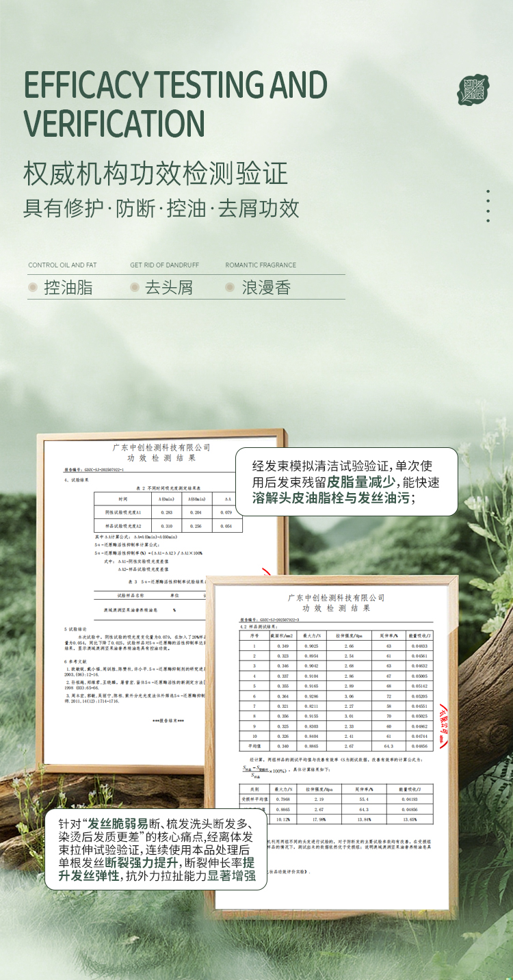Click the 0.7968 damaged-sample average cell
Viewport: 513px width, 980px height.
tap(282, 799)
